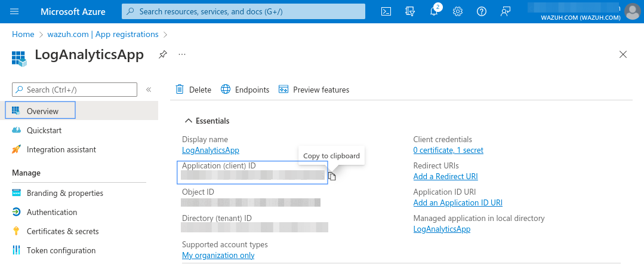This screenshot has width=644, height=264.
Task: Collapse the Essentials section
Action: [189, 121]
